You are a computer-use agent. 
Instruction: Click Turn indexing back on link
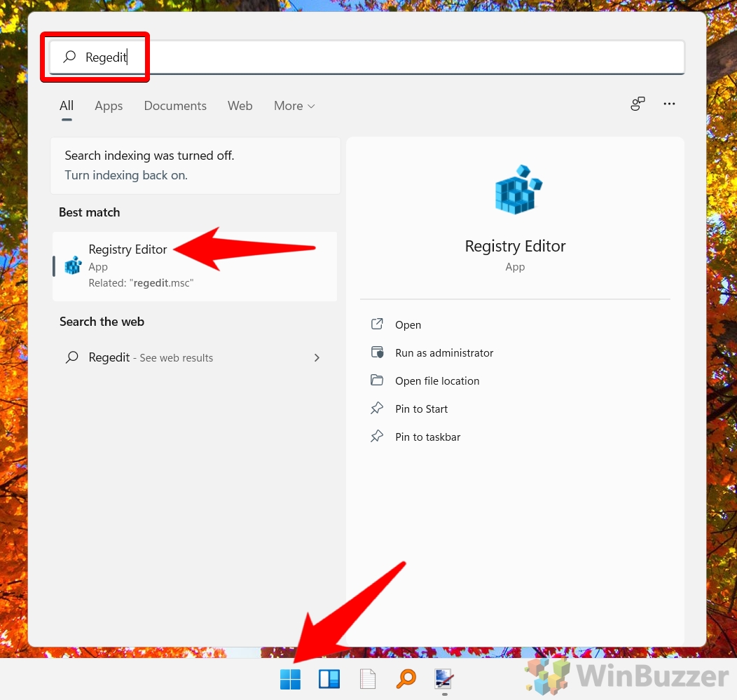tap(126, 175)
